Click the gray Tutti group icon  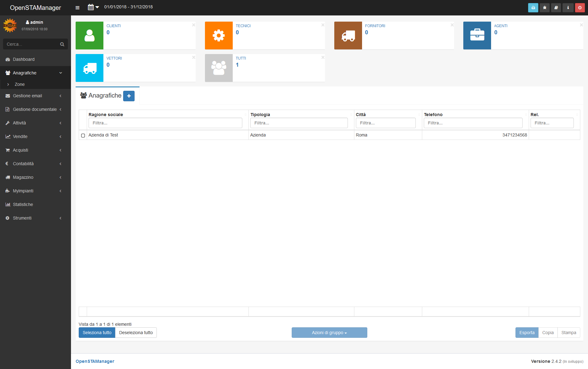219,68
